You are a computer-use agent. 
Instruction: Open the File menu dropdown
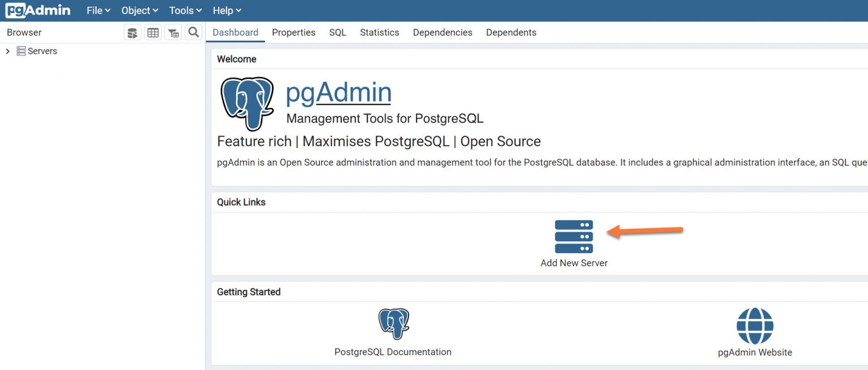tap(97, 10)
